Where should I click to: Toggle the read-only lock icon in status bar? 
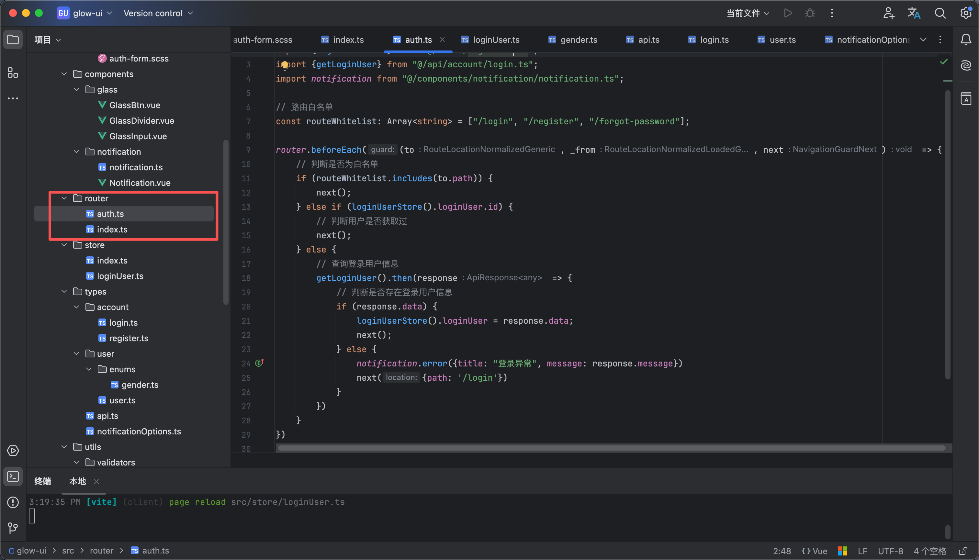[963, 551]
